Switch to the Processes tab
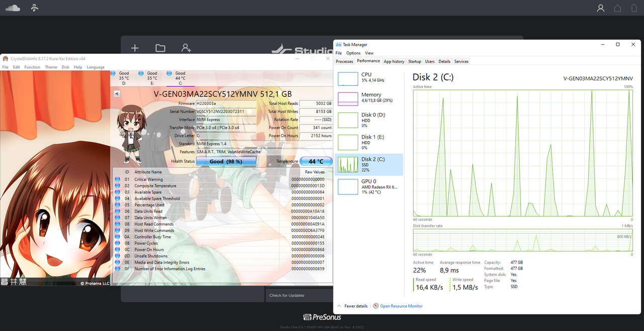 (345, 61)
